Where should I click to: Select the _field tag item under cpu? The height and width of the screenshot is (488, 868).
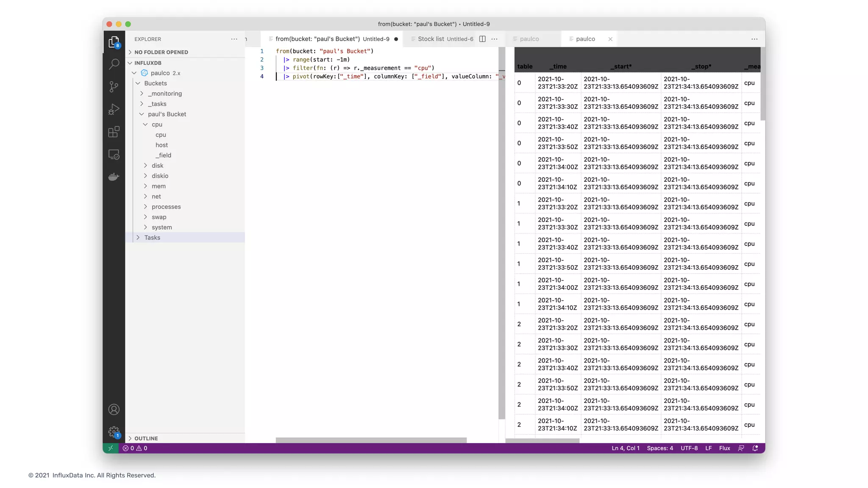pos(163,155)
